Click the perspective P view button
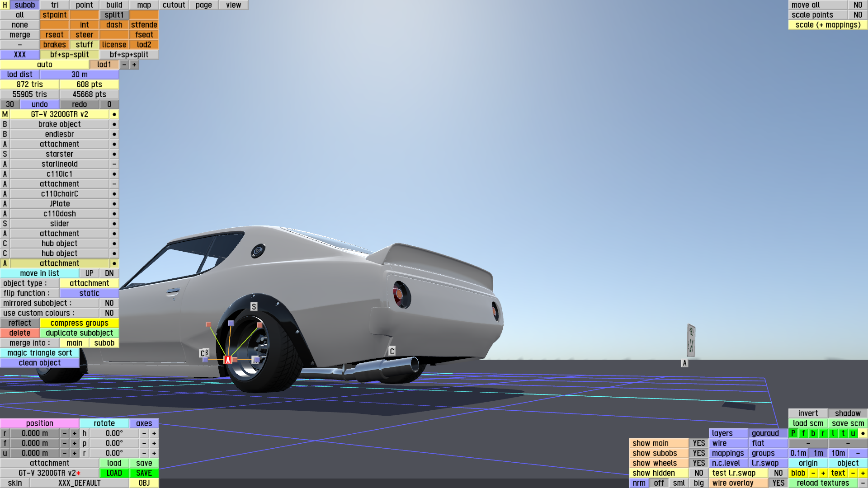The height and width of the screenshot is (488, 868). (x=793, y=433)
